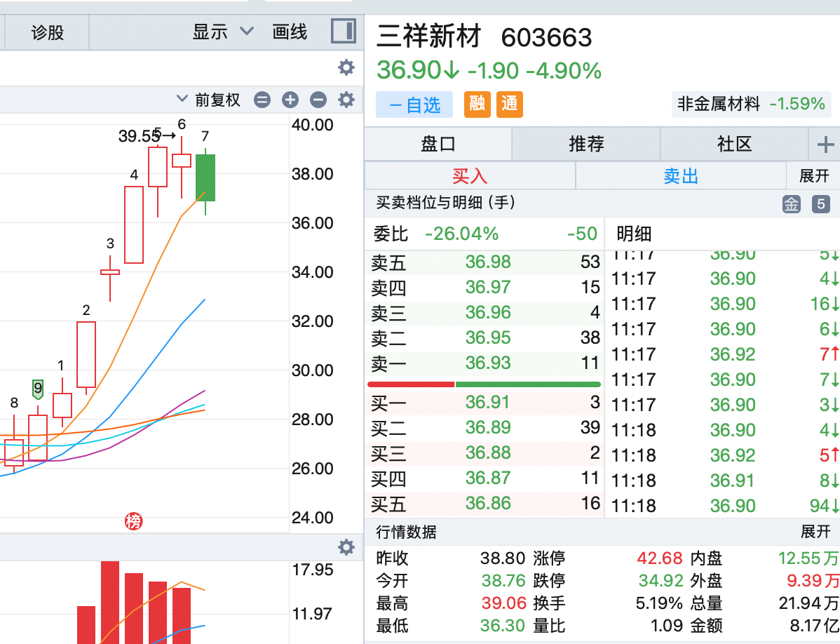
Task: Open the 诊股 tab
Action: [47, 32]
